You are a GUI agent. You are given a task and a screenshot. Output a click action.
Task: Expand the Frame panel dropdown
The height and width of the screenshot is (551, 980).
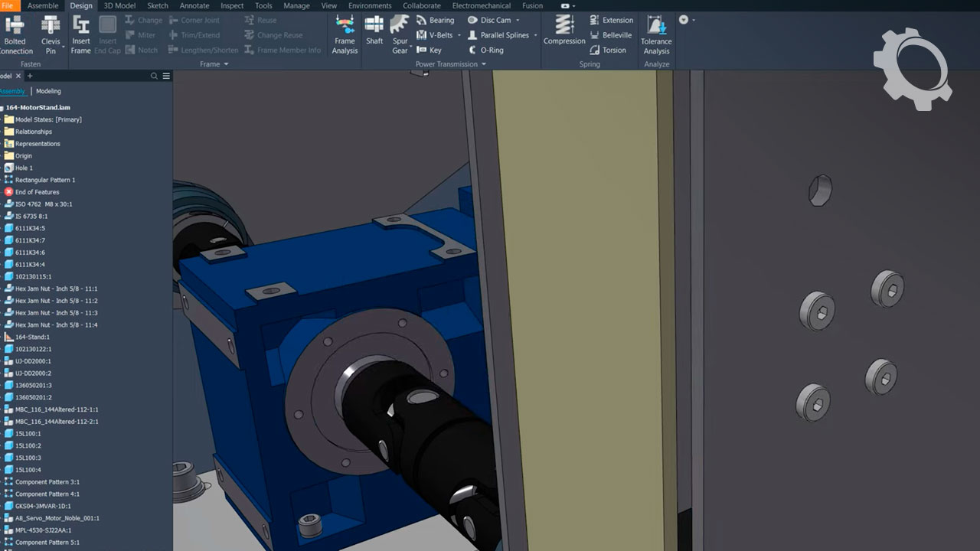(226, 64)
